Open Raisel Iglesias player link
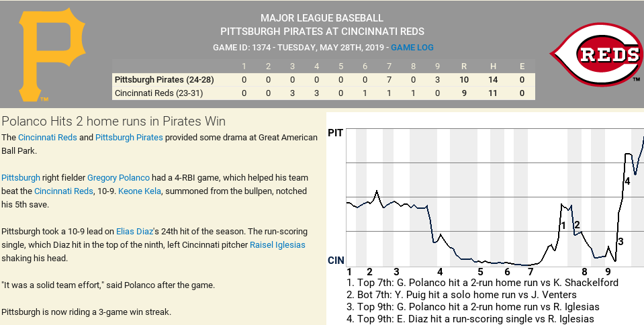 277,245
